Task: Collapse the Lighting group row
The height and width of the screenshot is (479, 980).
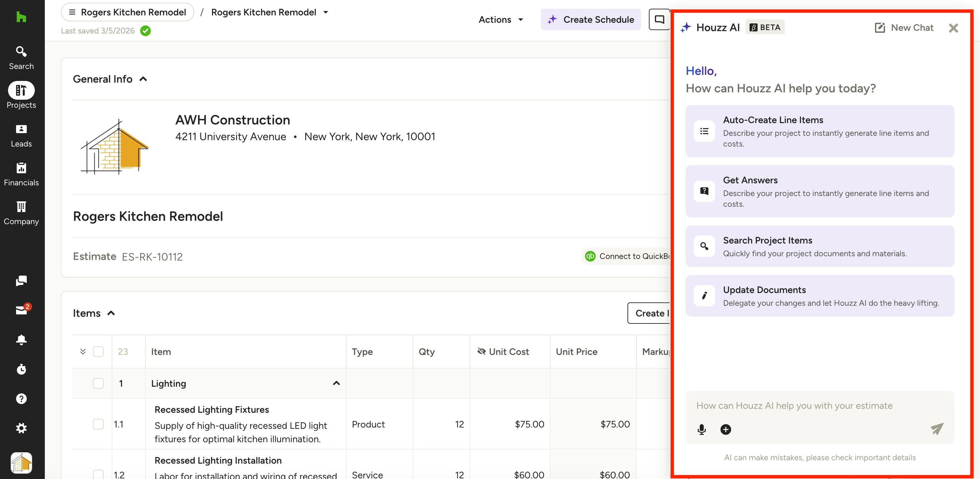Action: coord(336,383)
